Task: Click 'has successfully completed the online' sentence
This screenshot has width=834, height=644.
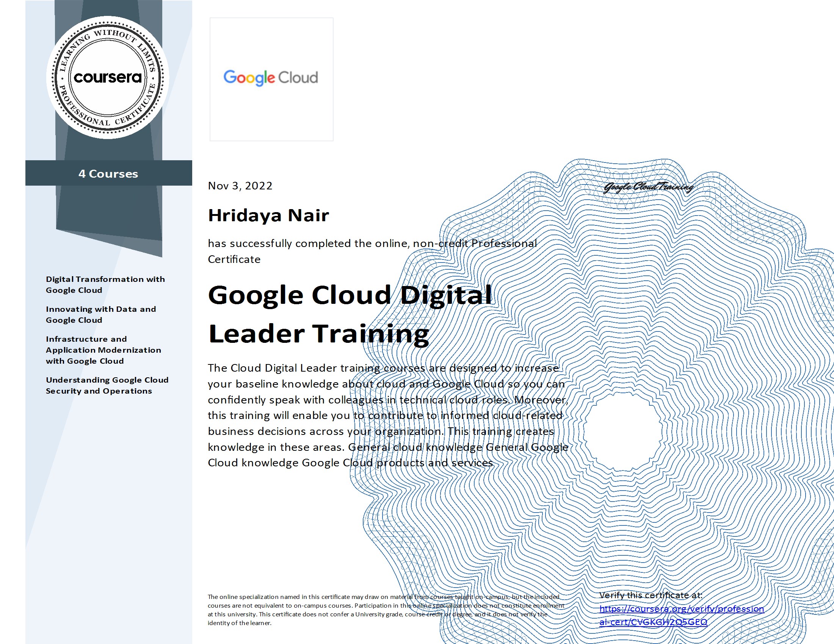Action: click(372, 251)
